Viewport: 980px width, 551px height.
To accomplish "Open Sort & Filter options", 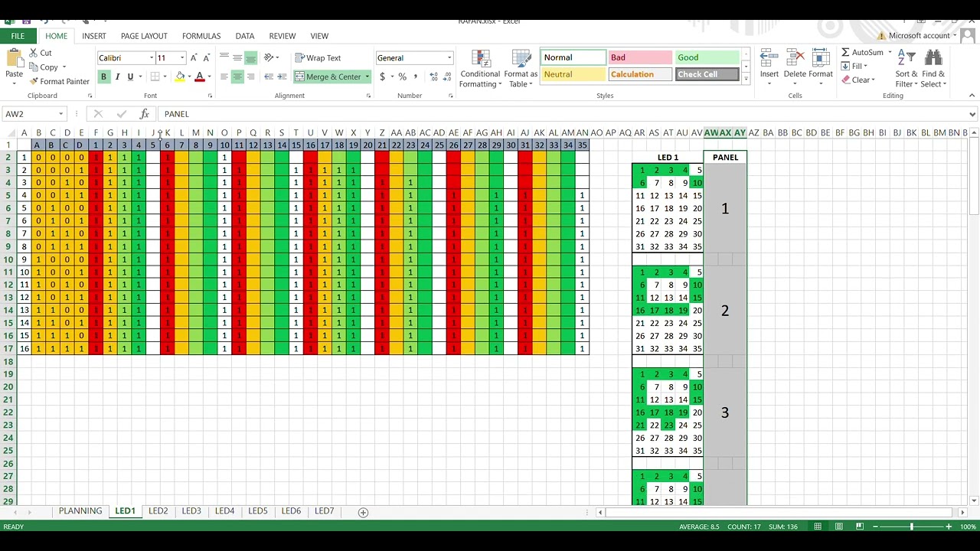I will (906, 69).
